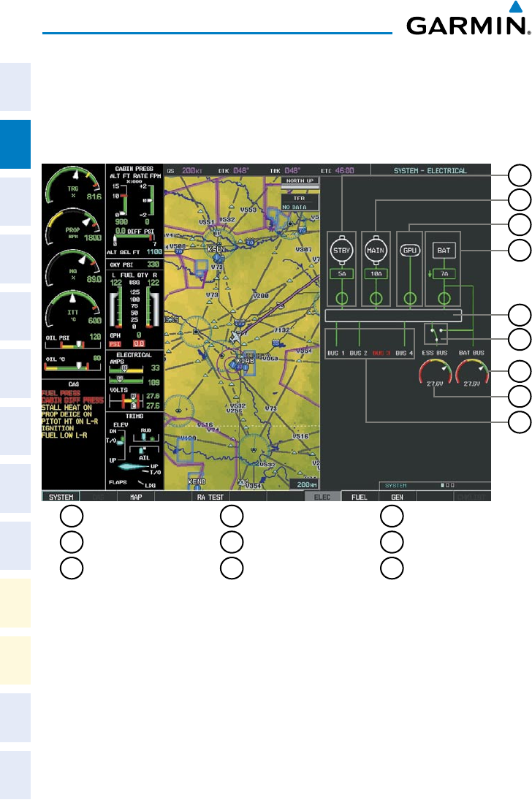Click the SYSTEM - ELECTRICAL page title
The image size is (532, 808).
pyautogui.click(x=430, y=170)
